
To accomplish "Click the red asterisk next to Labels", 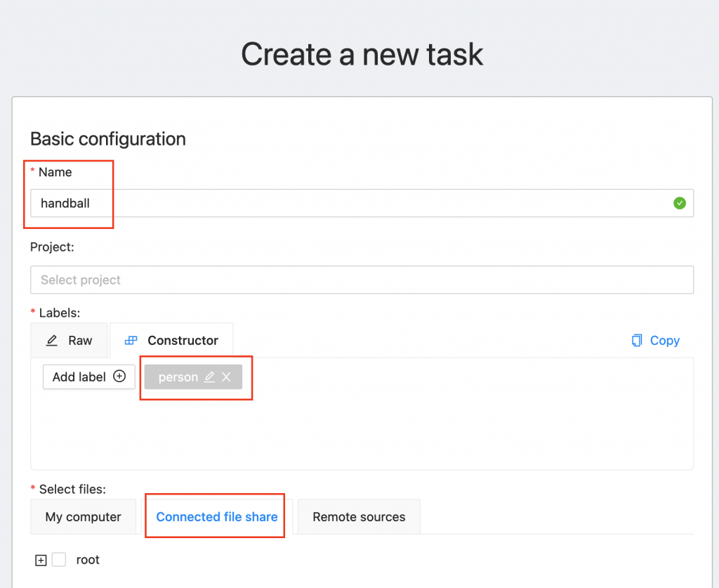I will pos(33,312).
